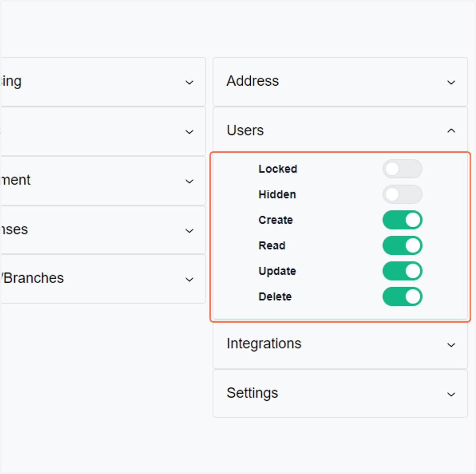Click the Users heading
476x474 pixels.
pos(245,130)
